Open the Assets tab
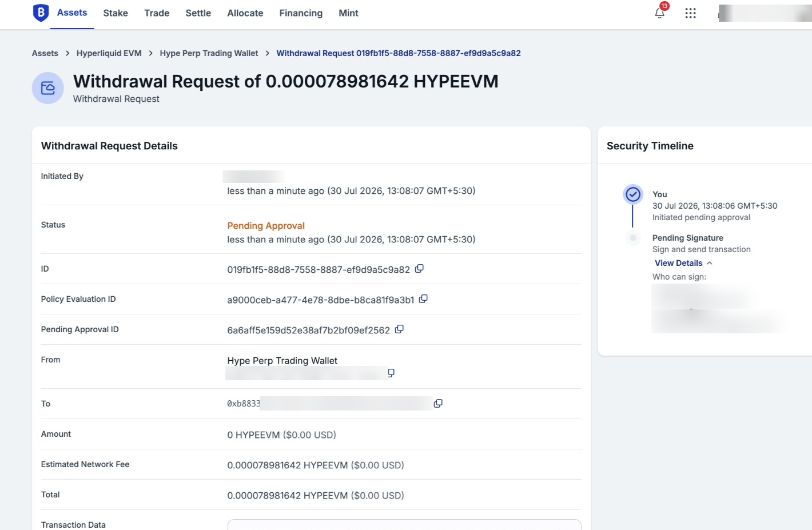 (x=72, y=13)
